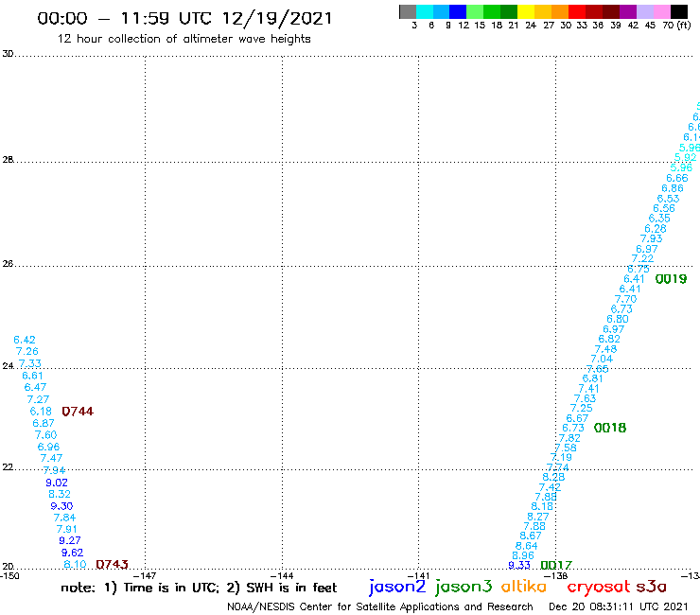Select the longitude axis label -144
Screen dimensions: 700x615
click(282, 575)
